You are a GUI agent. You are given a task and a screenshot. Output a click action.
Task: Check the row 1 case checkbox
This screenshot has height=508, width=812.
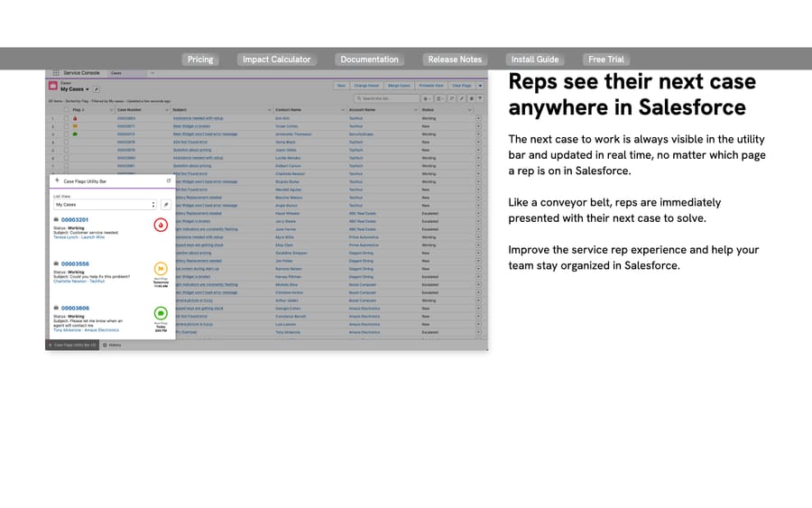tap(66, 118)
